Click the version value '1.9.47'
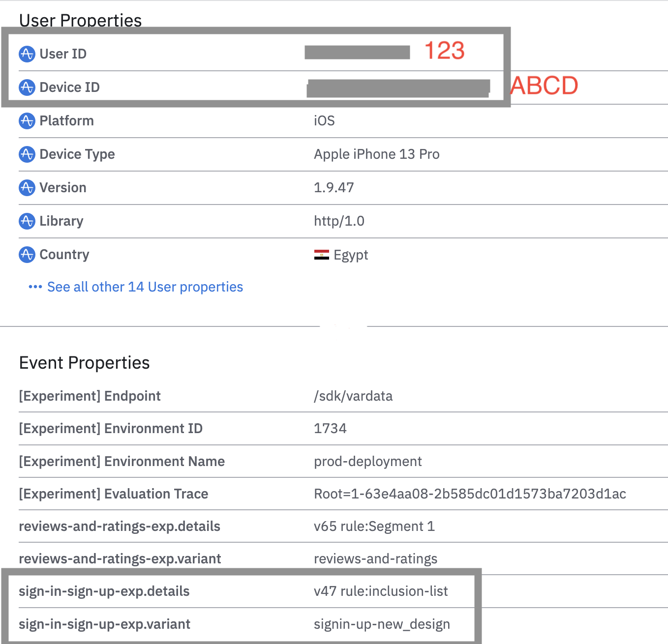 click(x=334, y=188)
